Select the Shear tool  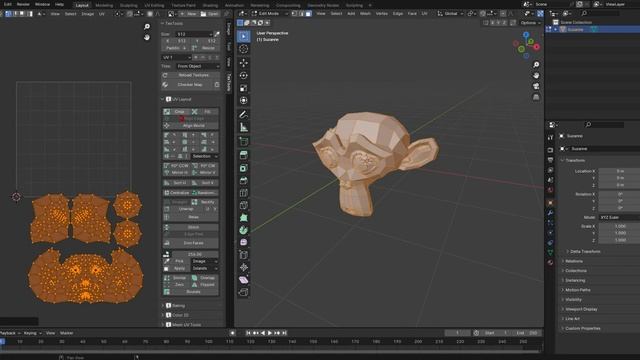244,280
